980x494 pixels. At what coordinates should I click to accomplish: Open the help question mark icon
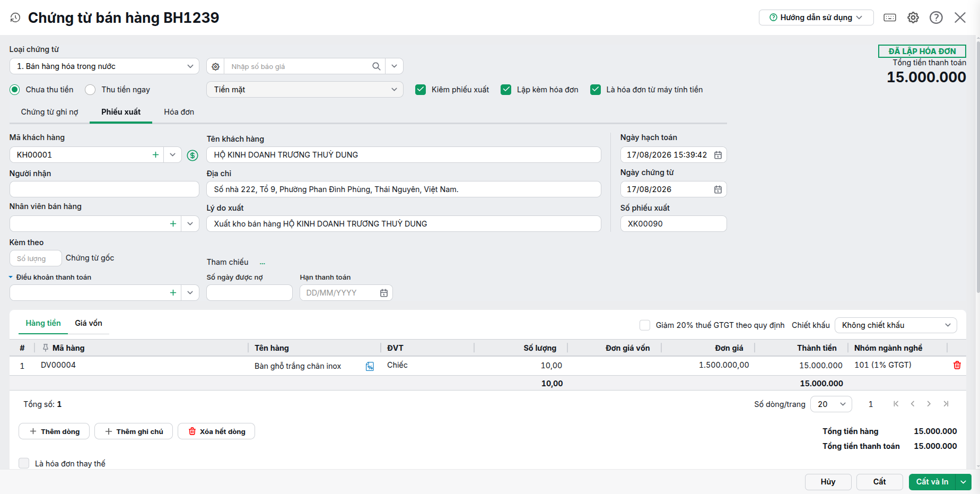coord(937,18)
